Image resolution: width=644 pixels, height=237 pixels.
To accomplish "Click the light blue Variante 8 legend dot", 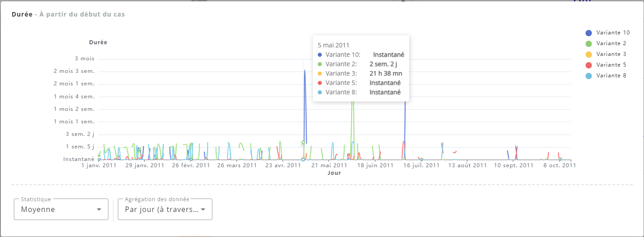I will [589, 76].
